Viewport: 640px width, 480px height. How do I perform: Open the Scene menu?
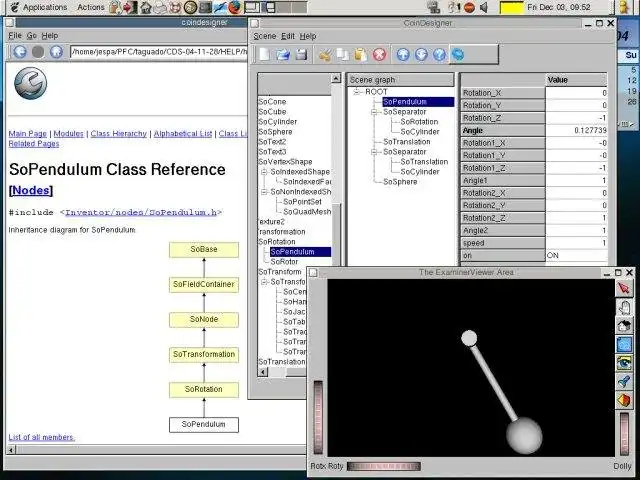(264, 36)
